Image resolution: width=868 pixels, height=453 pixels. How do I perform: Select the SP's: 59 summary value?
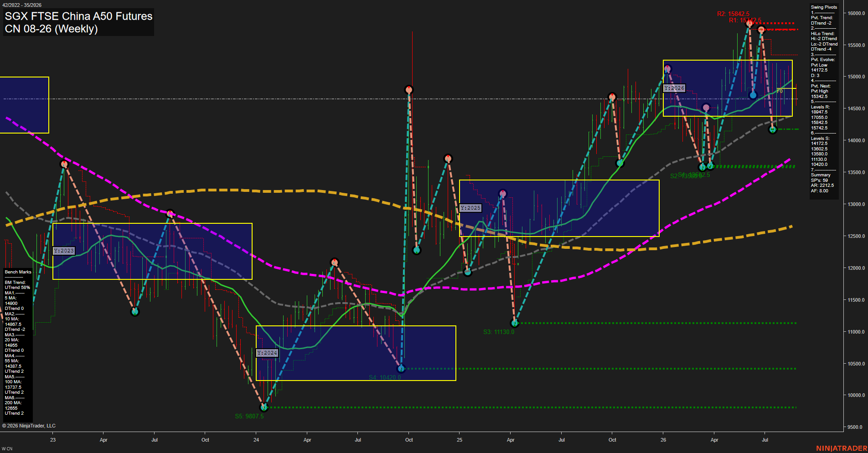point(819,180)
